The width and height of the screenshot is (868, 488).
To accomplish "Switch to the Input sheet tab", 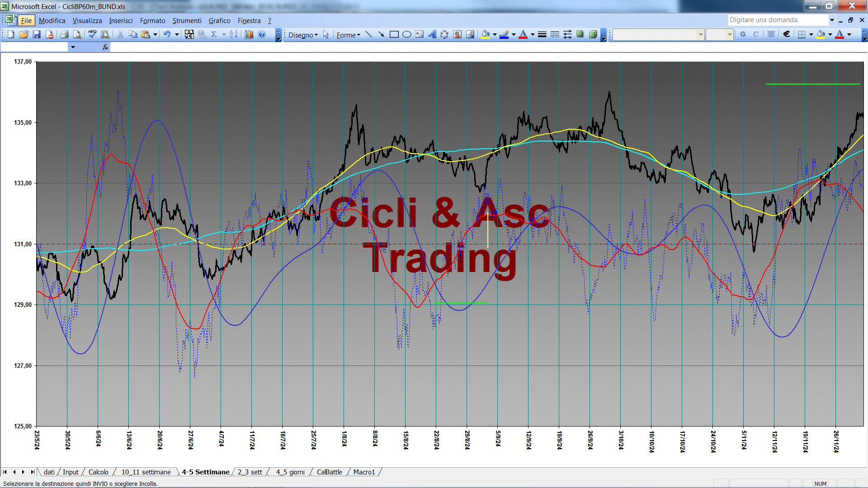I will pos(71,472).
